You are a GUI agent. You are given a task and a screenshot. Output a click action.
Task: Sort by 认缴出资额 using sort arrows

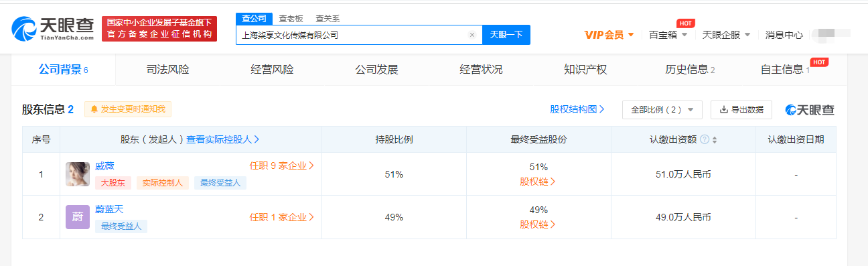715,140
